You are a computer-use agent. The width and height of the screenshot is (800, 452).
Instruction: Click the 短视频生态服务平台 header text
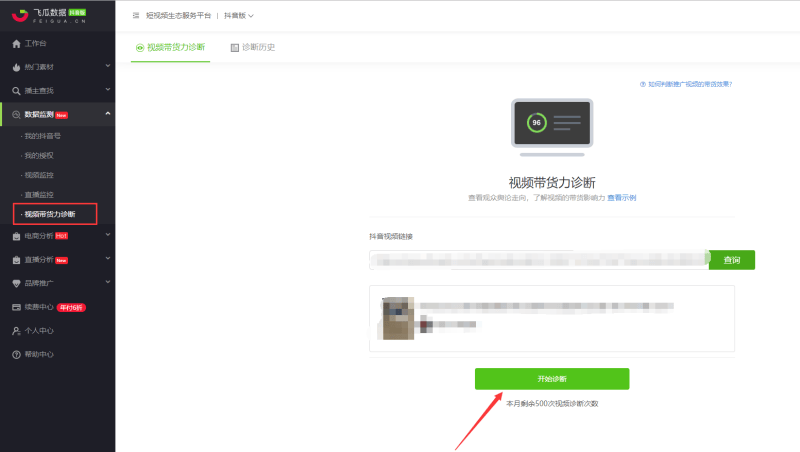click(x=179, y=16)
